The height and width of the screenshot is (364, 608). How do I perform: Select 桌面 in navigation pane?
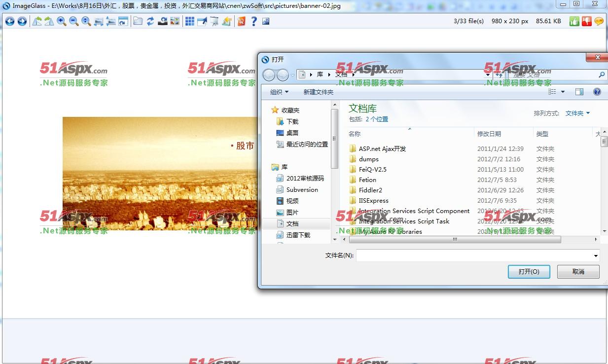coord(292,133)
